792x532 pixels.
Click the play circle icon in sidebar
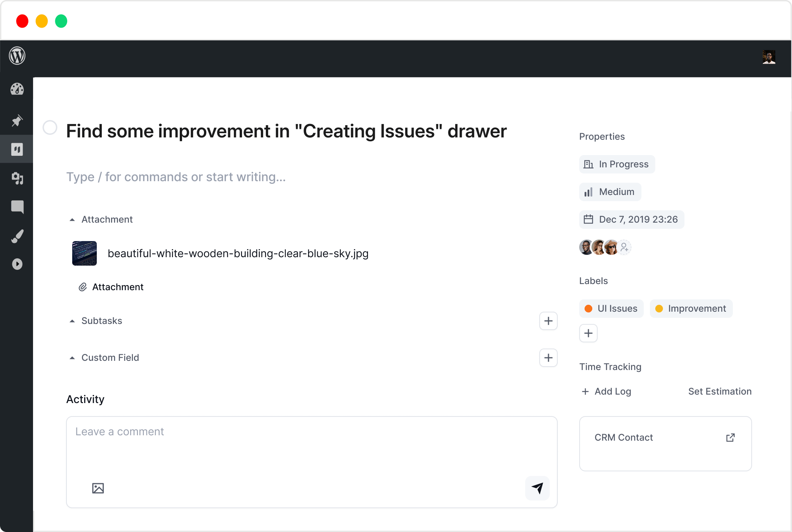click(17, 264)
